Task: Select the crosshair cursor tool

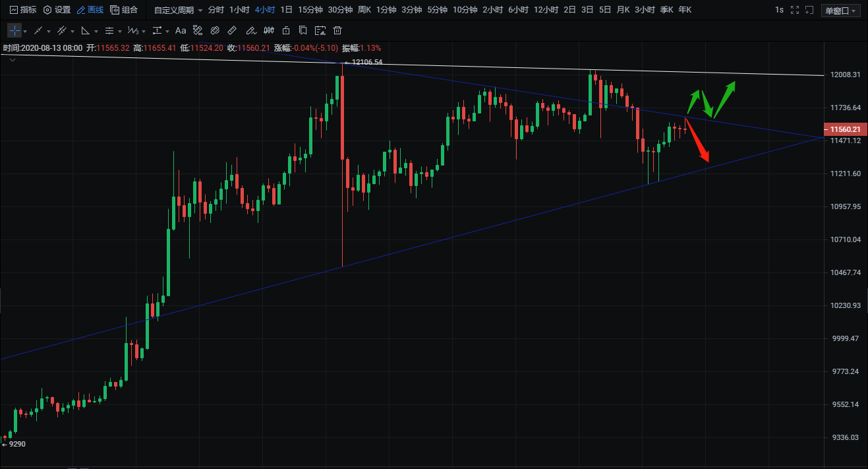Action: pyautogui.click(x=14, y=30)
